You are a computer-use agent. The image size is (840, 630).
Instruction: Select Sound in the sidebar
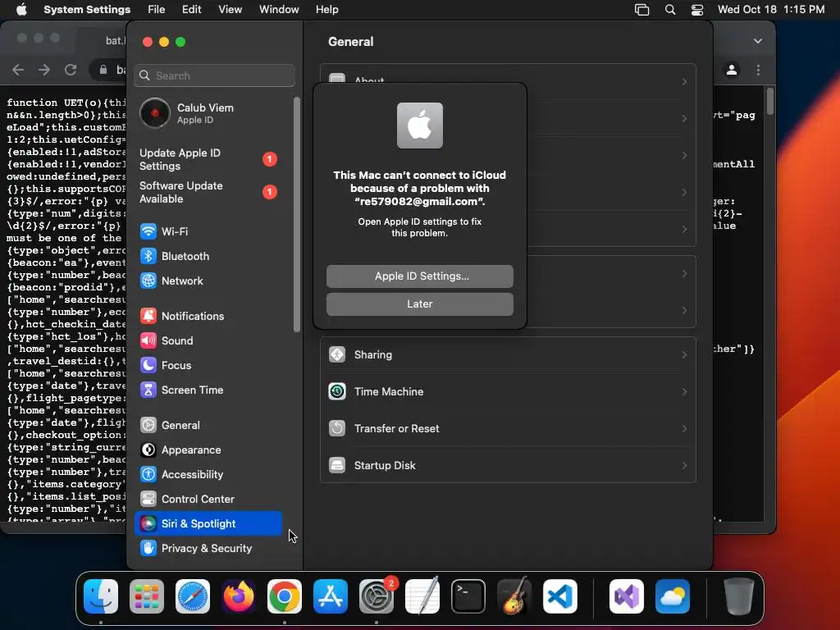tap(208, 340)
